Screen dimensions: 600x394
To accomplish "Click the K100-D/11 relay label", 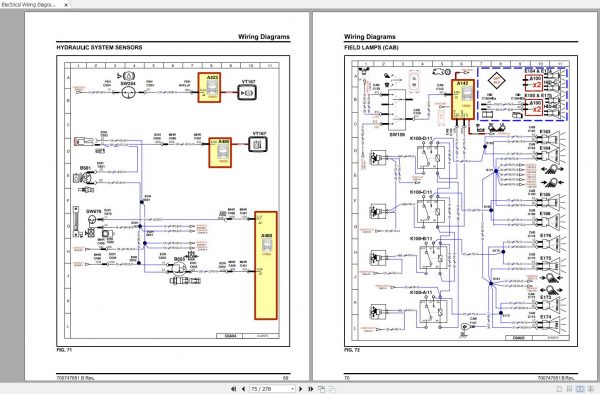I will [421, 138].
